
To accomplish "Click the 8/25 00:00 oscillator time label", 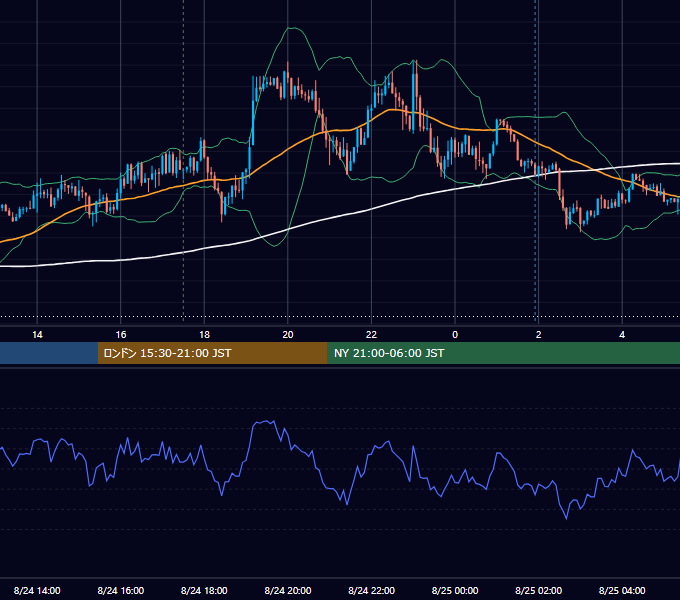I will [x=455, y=590].
